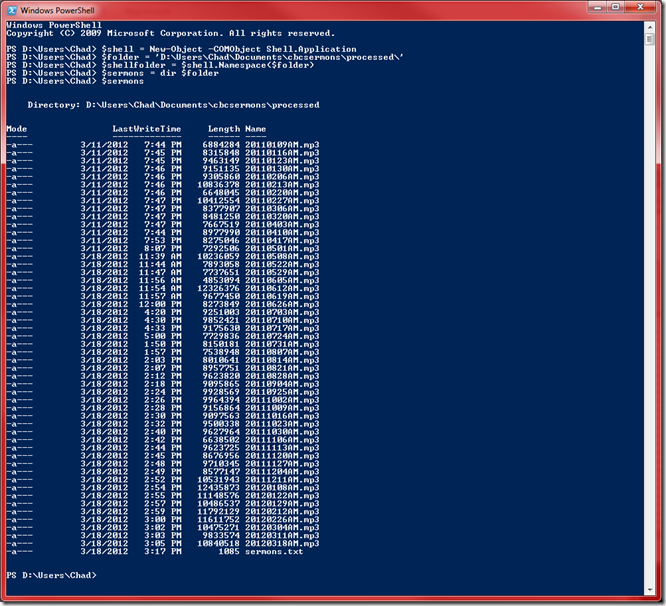Click file name 20110619AM.mp3
The height and width of the screenshot is (606, 666).
[x=282, y=296]
